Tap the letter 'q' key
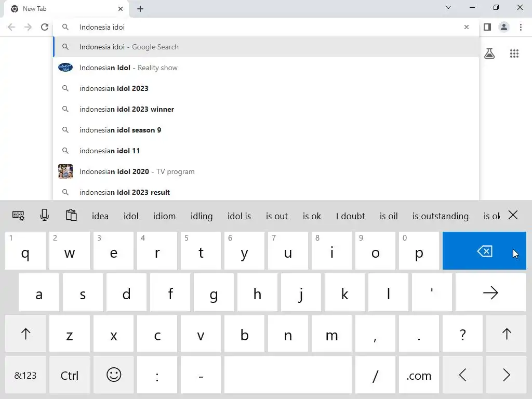532x399 pixels. click(x=25, y=251)
